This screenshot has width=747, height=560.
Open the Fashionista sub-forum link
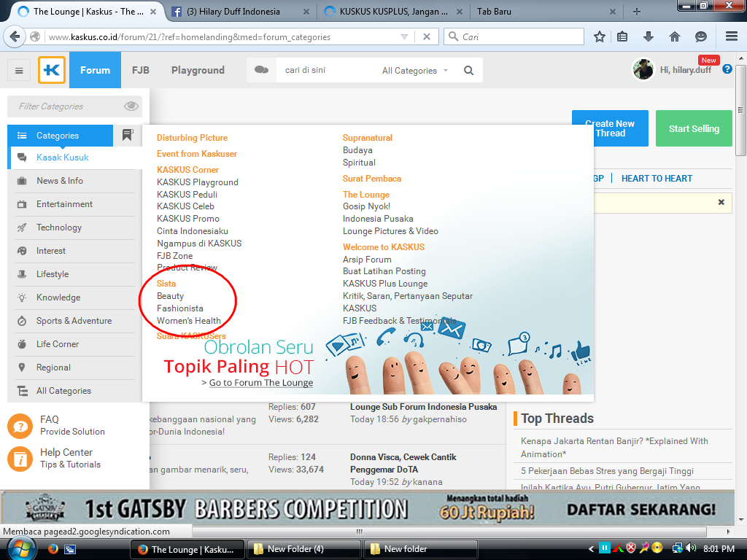click(x=180, y=308)
